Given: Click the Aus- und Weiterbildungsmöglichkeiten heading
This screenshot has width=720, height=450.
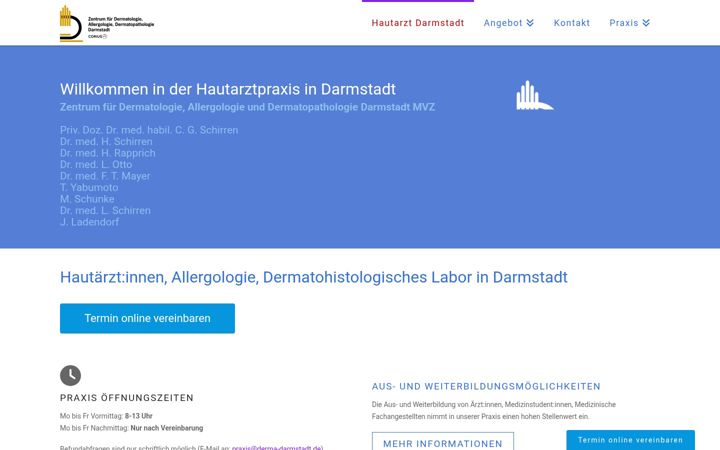Looking at the screenshot, I should (486, 387).
